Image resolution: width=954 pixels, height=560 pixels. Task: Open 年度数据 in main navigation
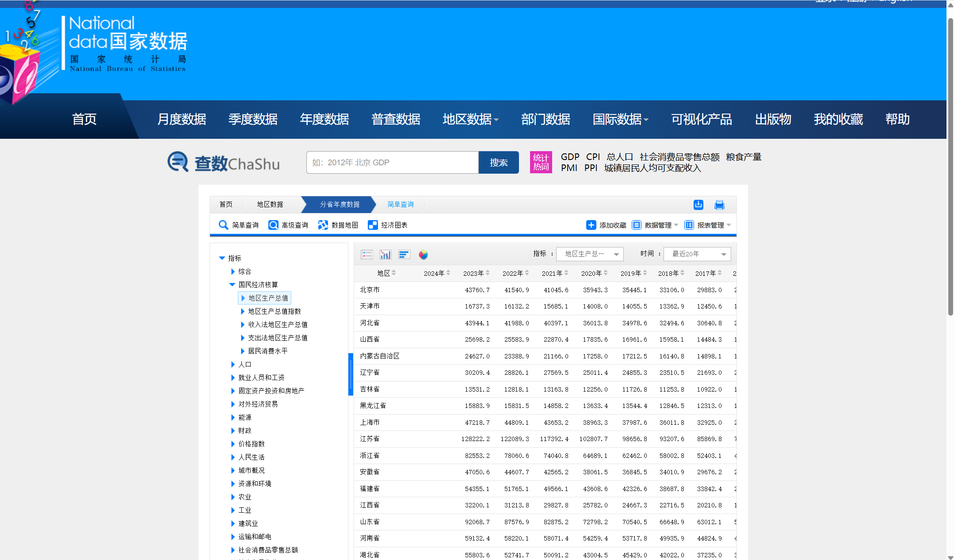324,119
